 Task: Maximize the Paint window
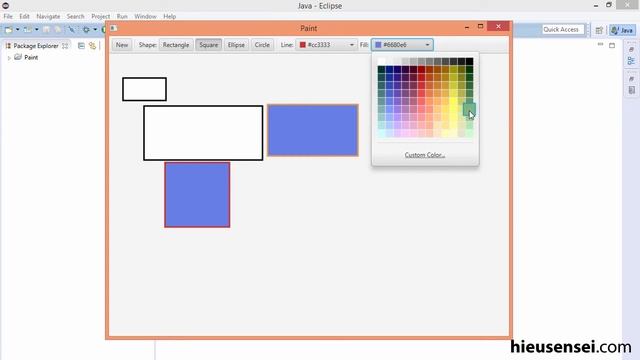click(480, 26)
